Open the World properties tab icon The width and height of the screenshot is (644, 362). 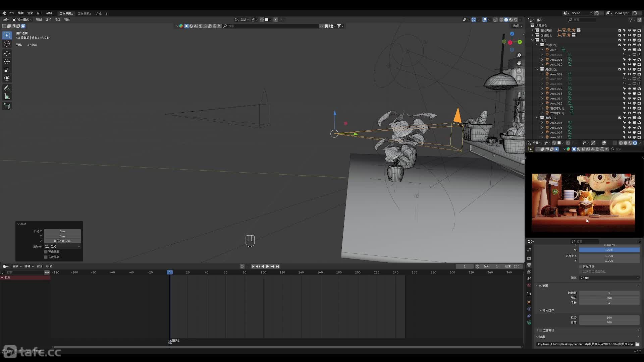click(x=529, y=286)
